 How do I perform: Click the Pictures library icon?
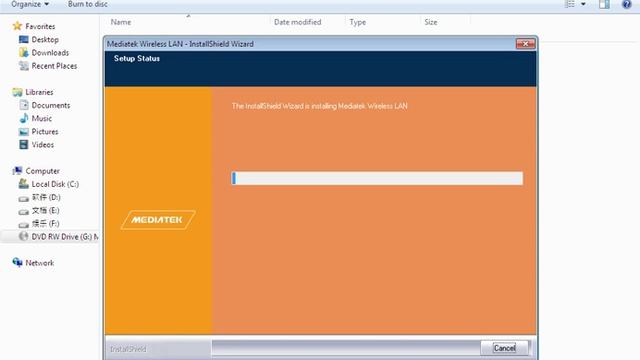click(x=24, y=132)
